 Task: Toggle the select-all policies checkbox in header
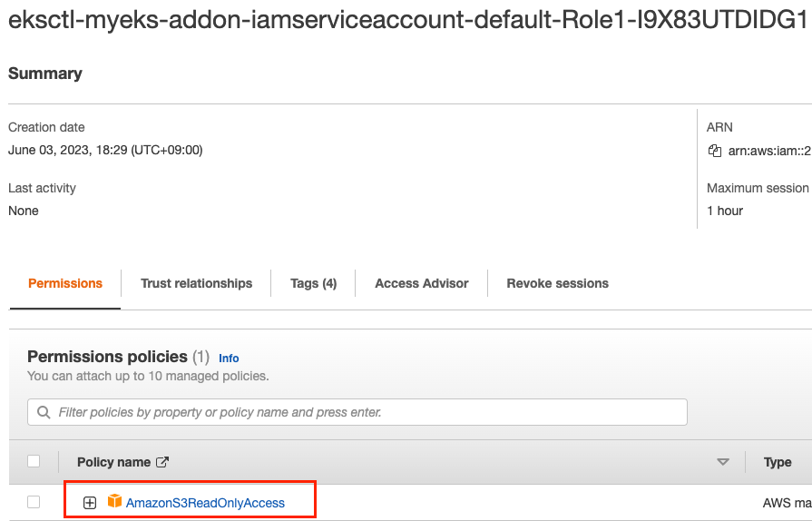(x=34, y=461)
